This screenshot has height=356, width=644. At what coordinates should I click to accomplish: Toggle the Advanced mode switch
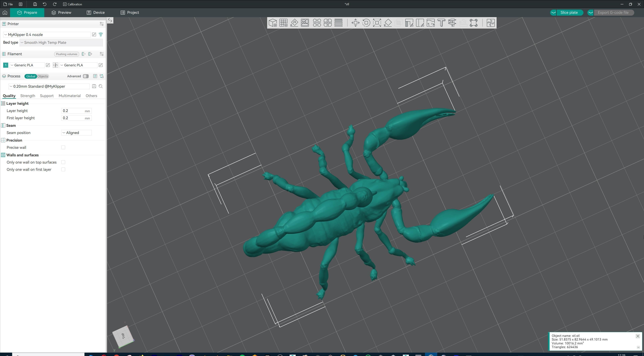[x=86, y=76]
